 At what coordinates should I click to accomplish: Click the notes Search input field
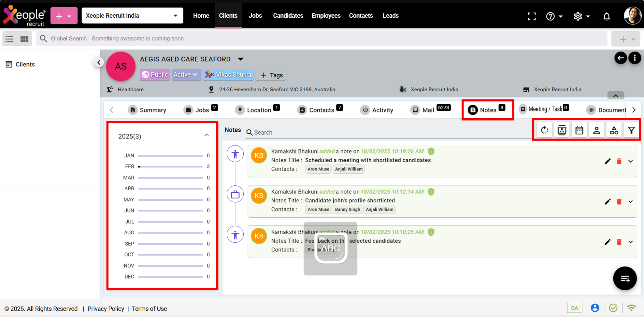coord(389,132)
